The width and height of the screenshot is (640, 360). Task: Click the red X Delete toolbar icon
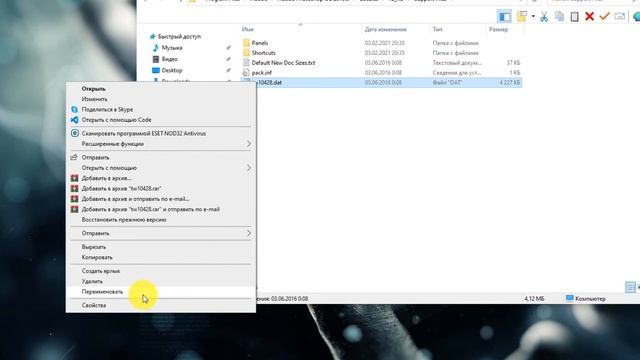[x=589, y=16]
